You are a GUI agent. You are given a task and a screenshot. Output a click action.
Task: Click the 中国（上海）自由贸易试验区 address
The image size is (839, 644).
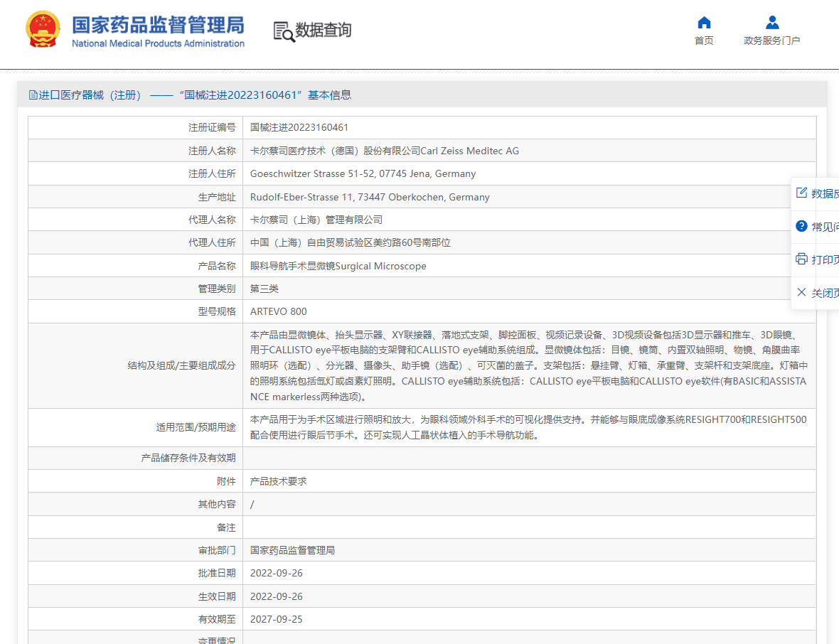tap(350, 243)
